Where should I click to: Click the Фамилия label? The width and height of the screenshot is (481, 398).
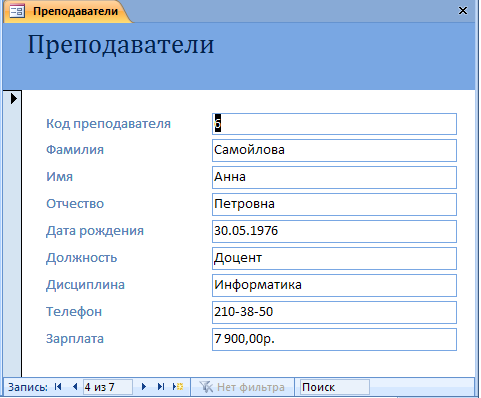(75, 150)
